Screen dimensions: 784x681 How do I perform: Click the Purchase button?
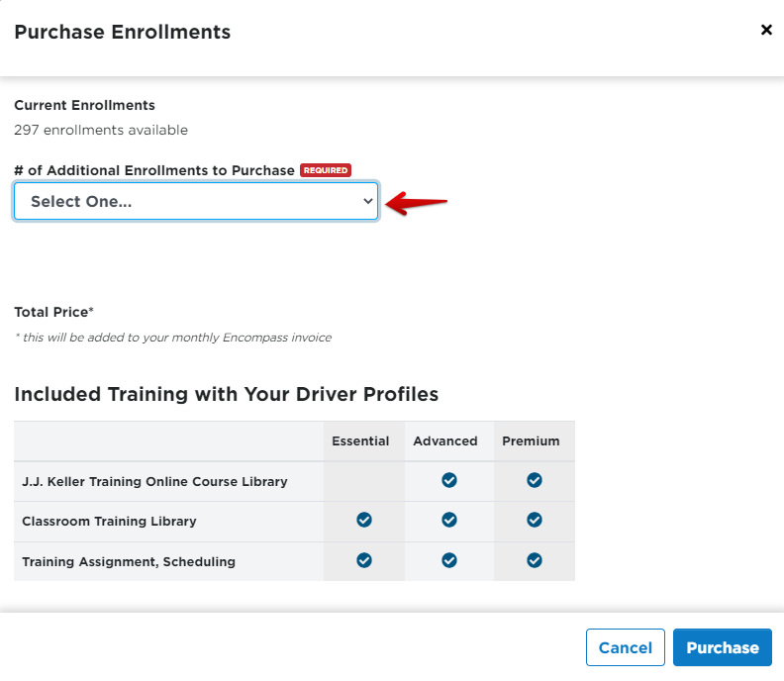point(722,647)
